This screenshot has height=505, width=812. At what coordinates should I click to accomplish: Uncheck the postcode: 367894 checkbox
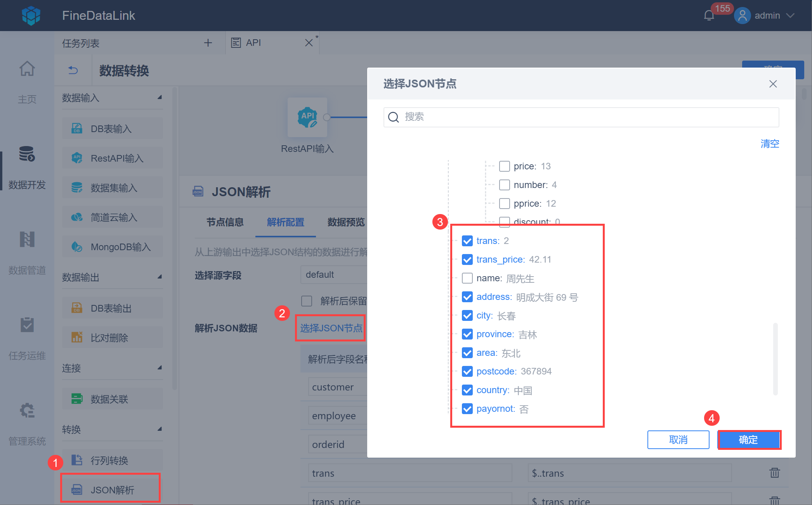467,371
